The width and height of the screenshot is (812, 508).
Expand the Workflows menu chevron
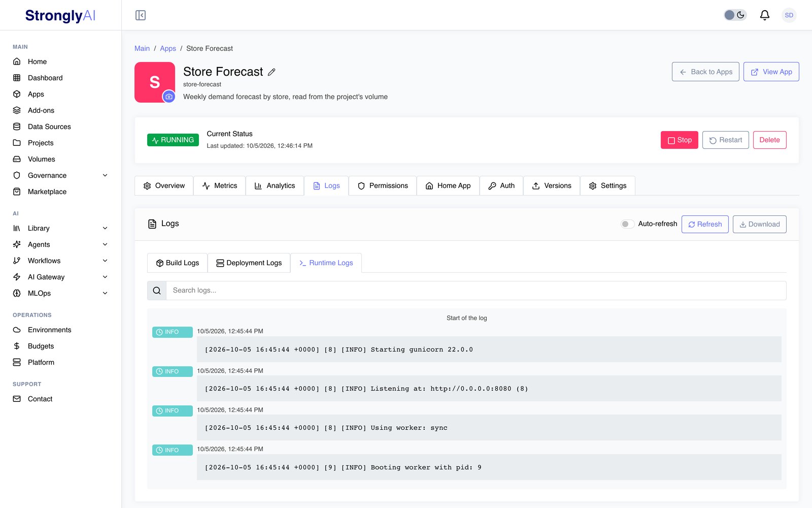click(x=105, y=261)
